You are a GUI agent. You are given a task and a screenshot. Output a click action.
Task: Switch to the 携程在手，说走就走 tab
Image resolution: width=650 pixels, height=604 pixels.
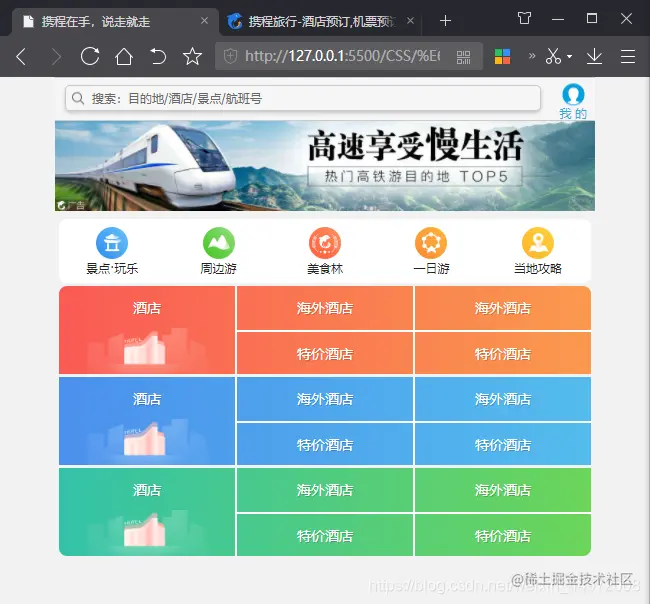click(115, 22)
